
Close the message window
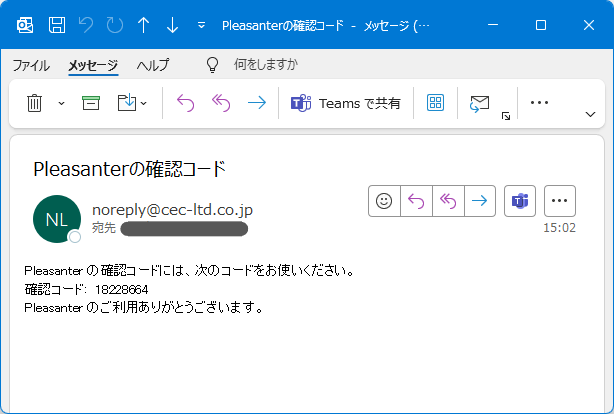[x=589, y=25]
